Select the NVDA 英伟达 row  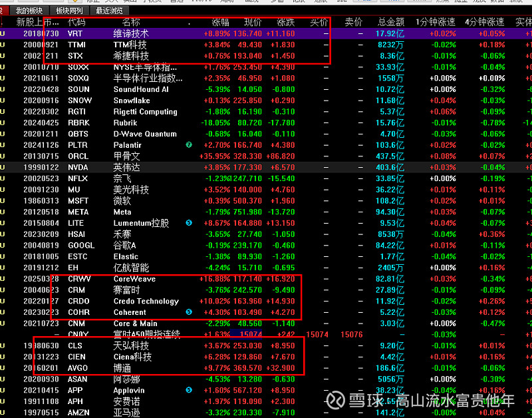click(x=266, y=168)
